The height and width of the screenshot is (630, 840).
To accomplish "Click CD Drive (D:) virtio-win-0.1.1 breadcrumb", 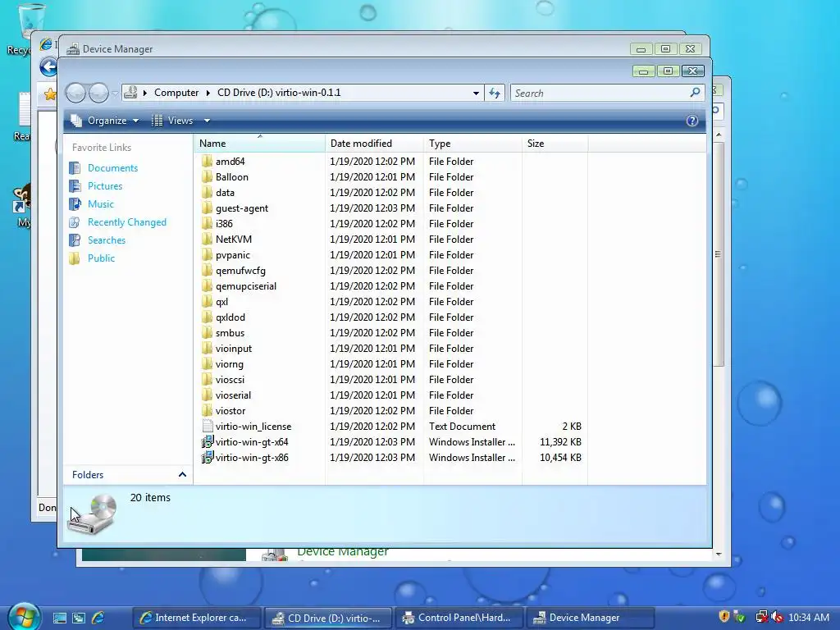I will point(279,93).
